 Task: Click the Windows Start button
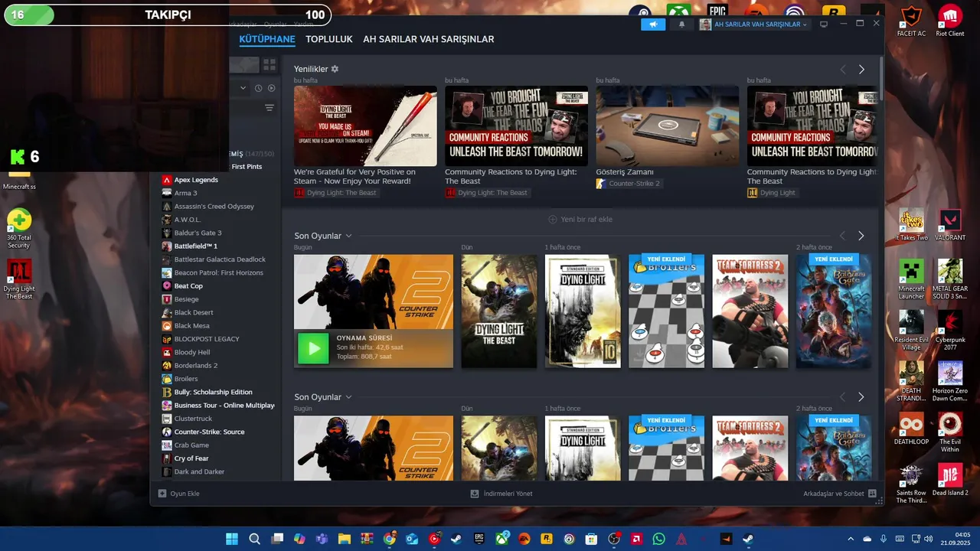click(x=231, y=539)
